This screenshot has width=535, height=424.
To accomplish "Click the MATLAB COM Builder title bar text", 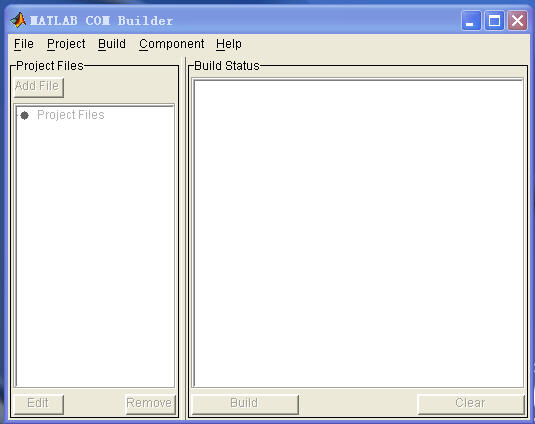I will click(102, 21).
